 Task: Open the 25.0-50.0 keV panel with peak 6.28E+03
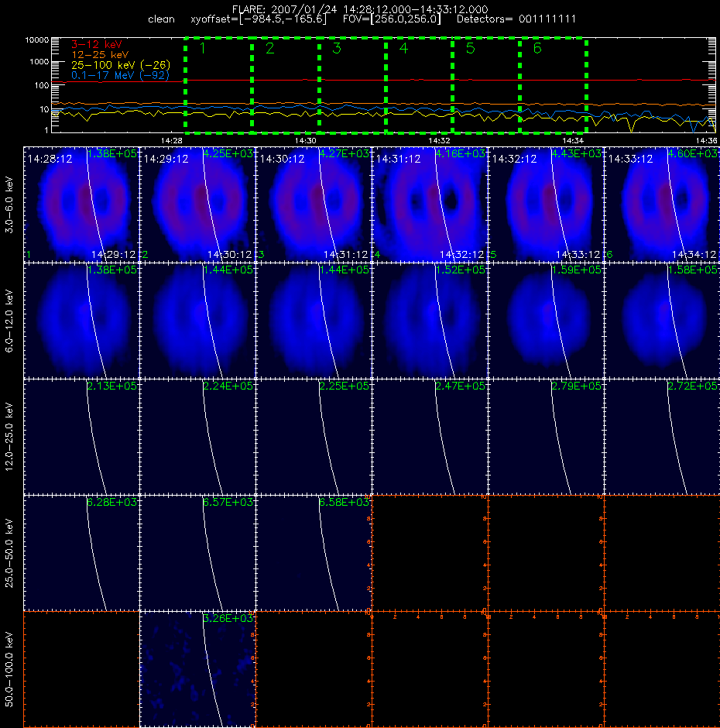tap(81, 553)
